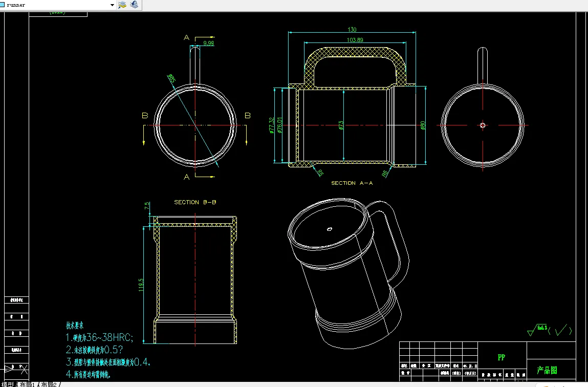The image size is (588, 387).
Task: Click the Ra6.3 surface roughness symbol
Action: [538, 330]
